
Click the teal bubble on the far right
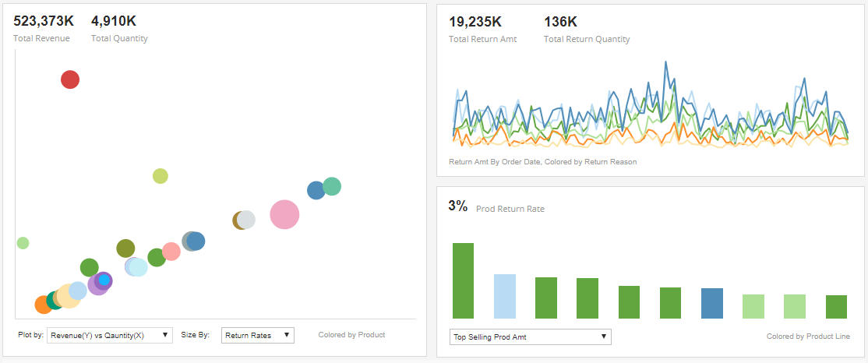[333, 186]
